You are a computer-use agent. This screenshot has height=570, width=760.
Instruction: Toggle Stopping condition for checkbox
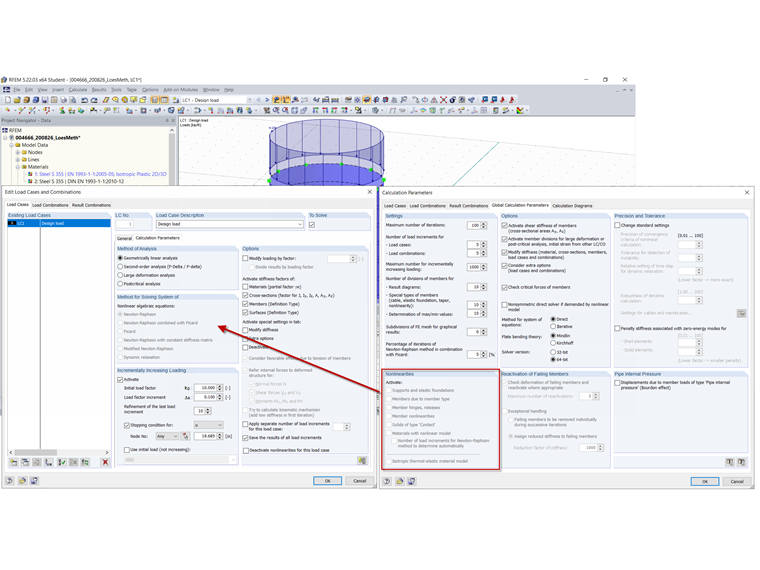coord(127,425)
